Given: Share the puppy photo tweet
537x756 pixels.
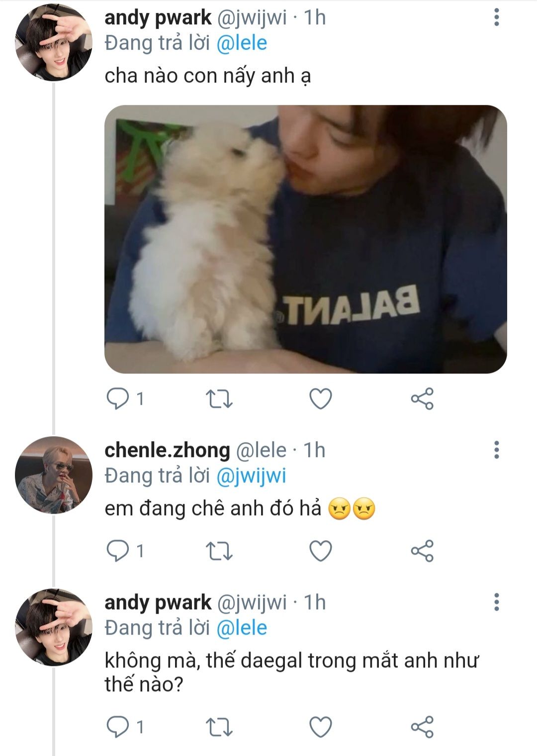Looking at the screenshot, I should (x=422, y=399).
